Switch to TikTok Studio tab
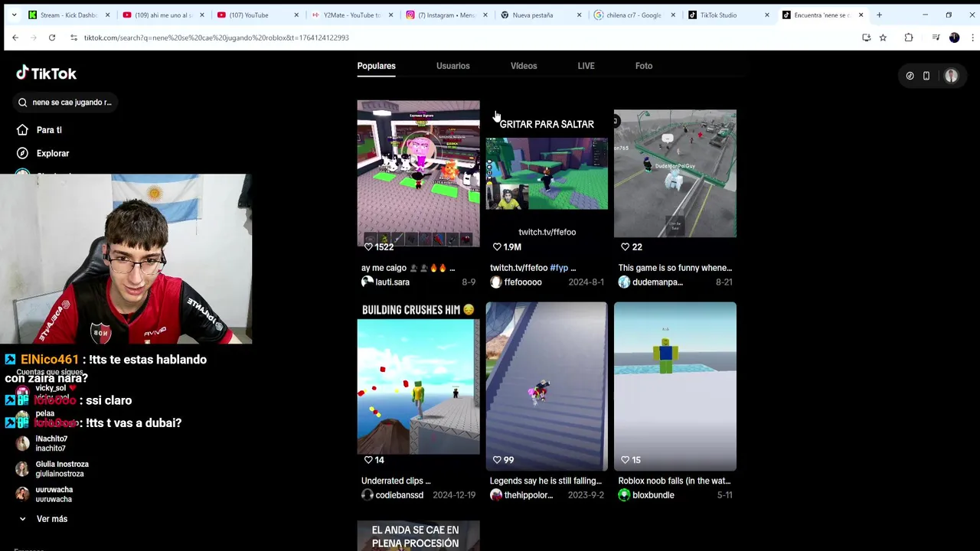The height and width of the screenshot is (551, 980). [727, 15]
